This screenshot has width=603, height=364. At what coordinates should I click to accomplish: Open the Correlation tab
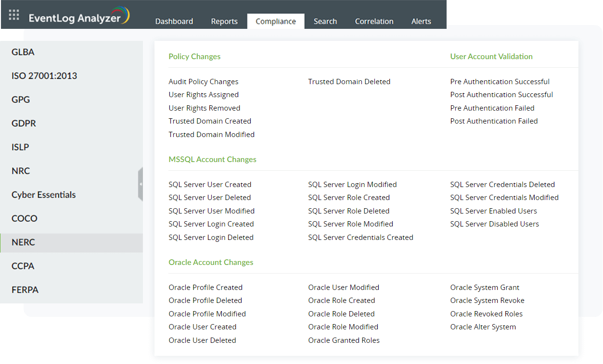374,22
